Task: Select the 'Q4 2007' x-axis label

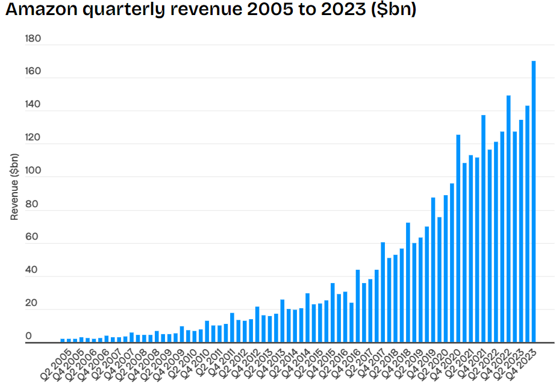Action: pos(119,366)
